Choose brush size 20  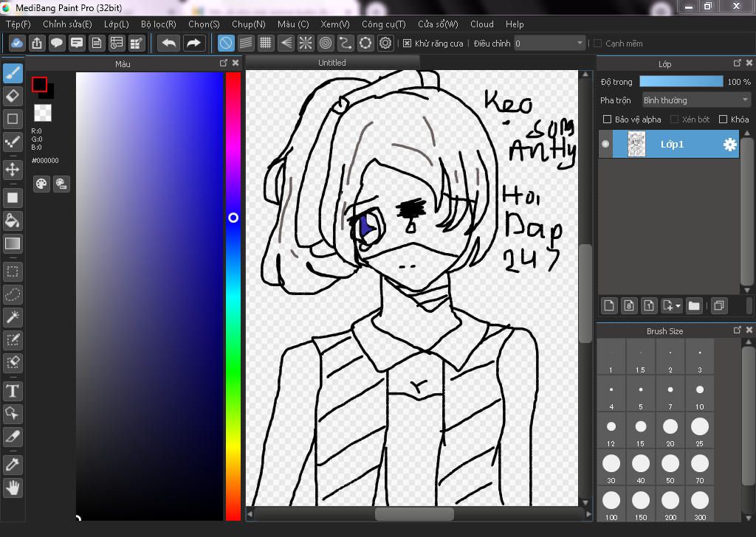coord(670,430)
